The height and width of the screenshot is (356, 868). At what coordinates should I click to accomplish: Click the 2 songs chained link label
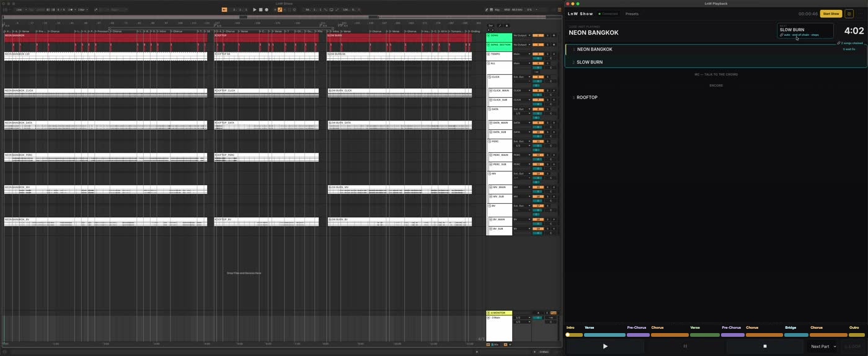[851, 43]
